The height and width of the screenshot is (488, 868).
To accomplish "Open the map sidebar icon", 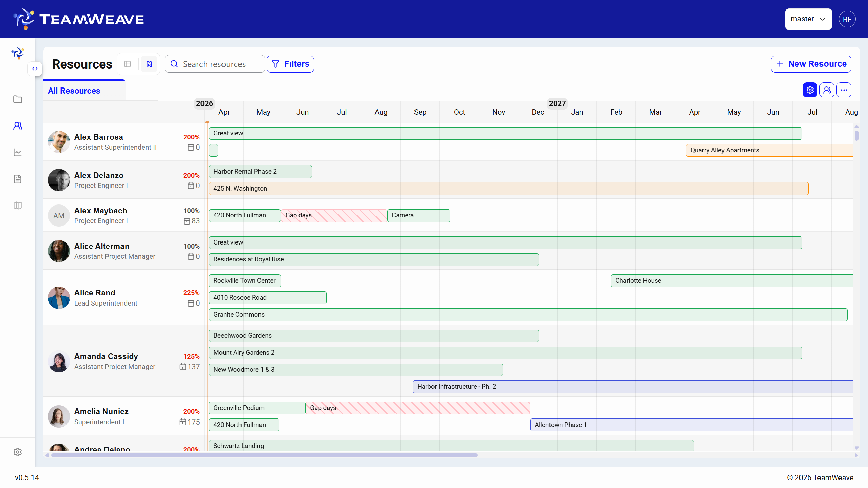I will click(x=18, y=206).
